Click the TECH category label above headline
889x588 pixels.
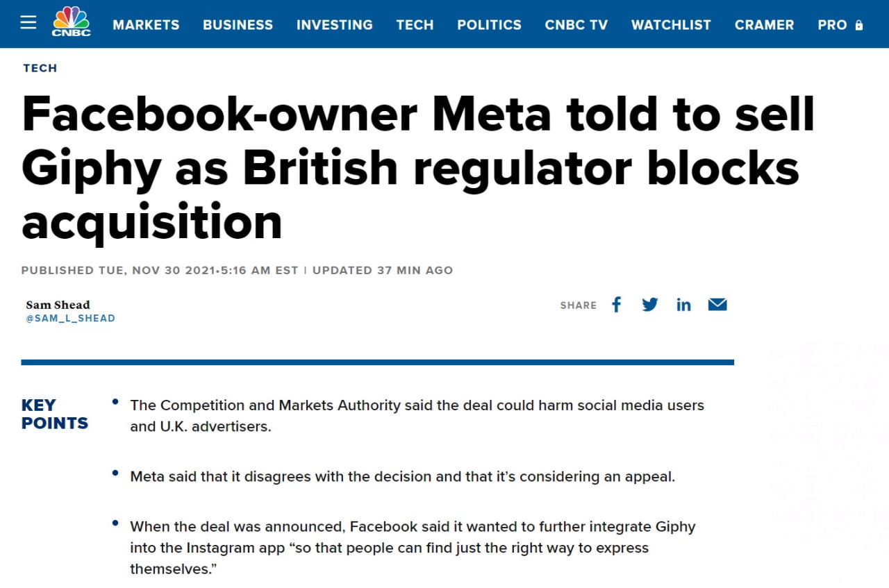[40, 68]
